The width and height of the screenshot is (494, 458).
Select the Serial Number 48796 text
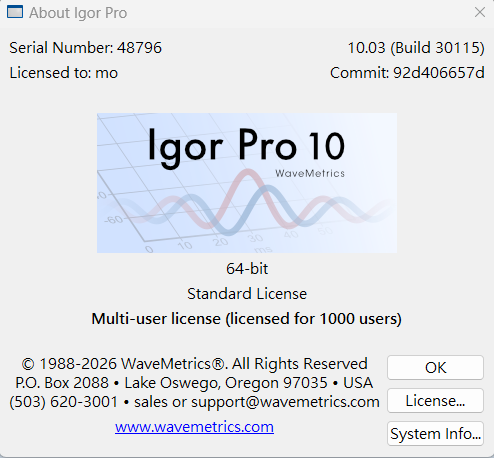(85, 48)
